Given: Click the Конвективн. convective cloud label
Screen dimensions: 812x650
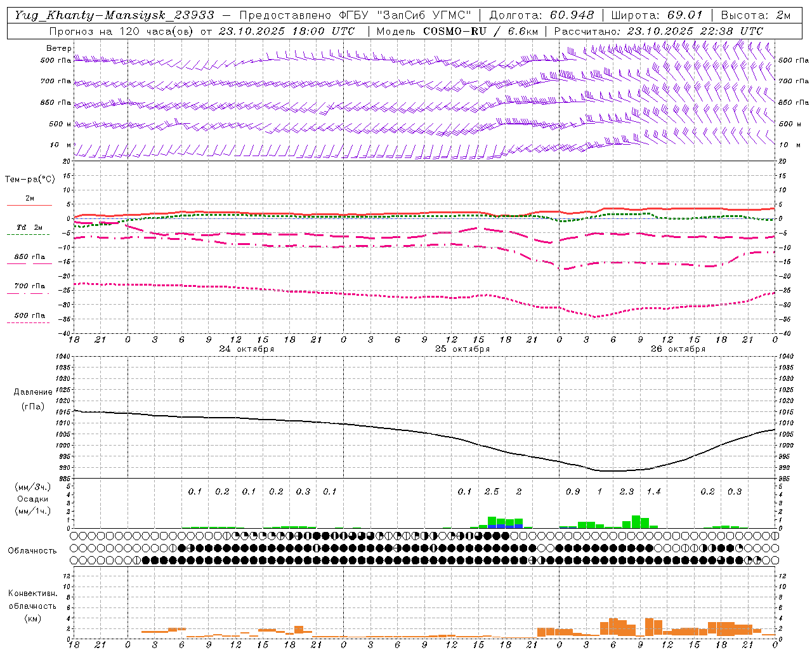Looking at the screenshot, I should point(32,594).
